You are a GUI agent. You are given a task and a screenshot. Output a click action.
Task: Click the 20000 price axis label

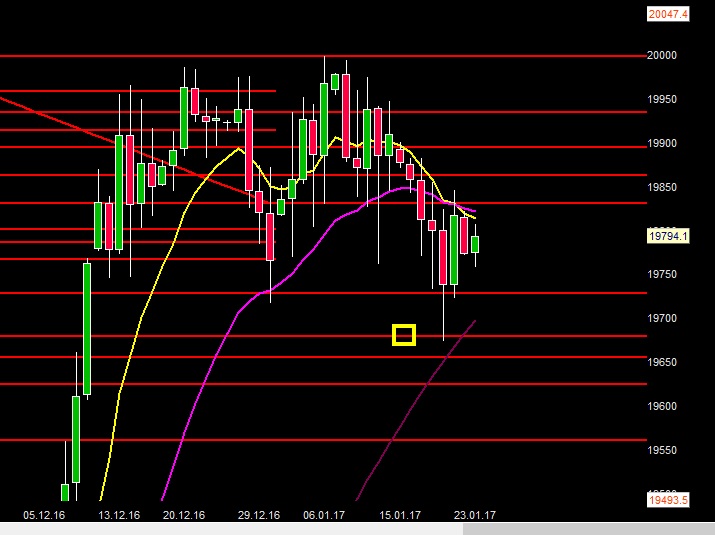662,55
